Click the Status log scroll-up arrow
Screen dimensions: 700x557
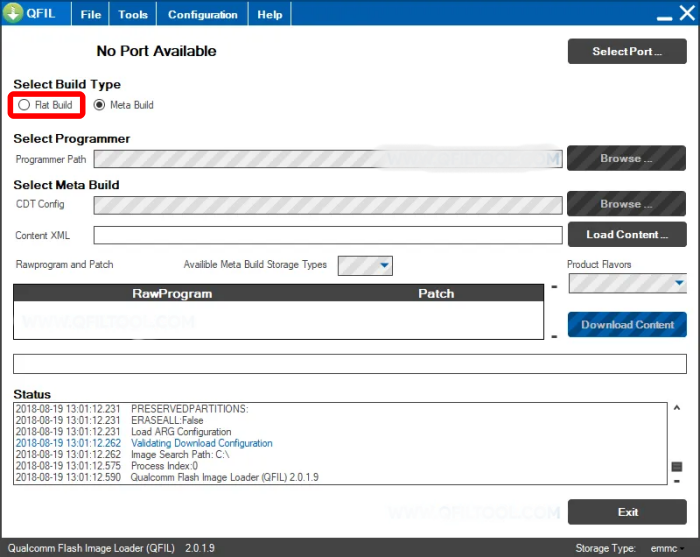tap(677, 407)
